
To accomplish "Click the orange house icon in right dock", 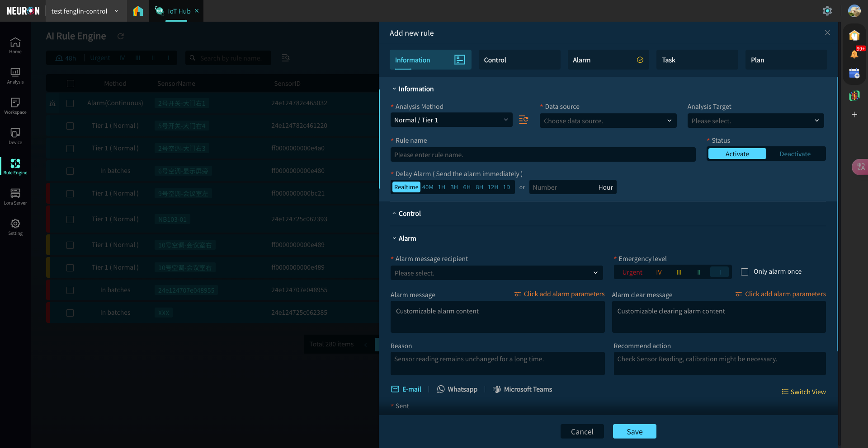I will pos(854,35).
